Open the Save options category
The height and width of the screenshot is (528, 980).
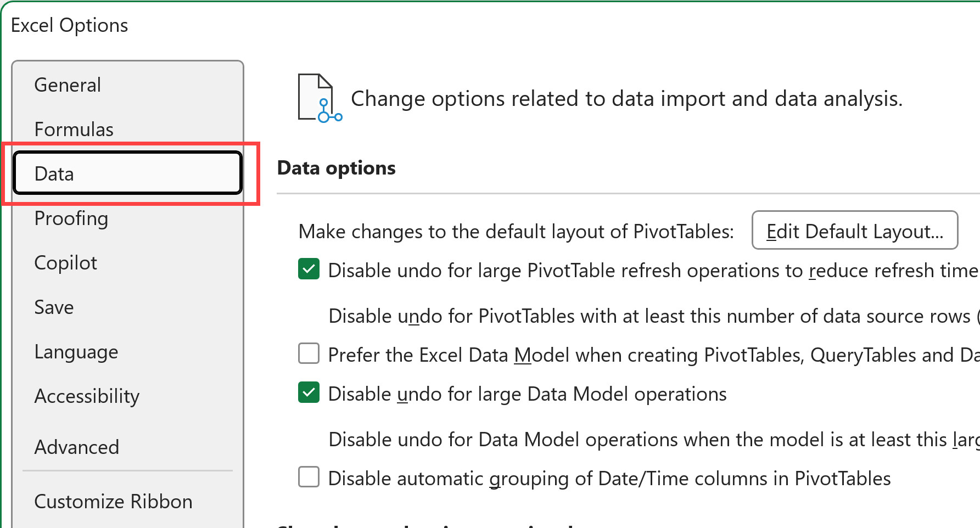[53, 307]
